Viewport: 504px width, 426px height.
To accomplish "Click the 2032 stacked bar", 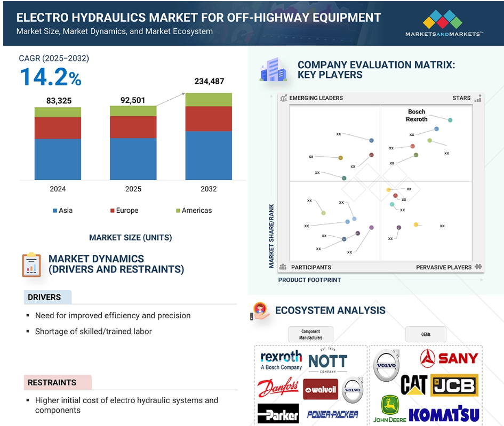I will pyautogui.click(x=209, y=136).
